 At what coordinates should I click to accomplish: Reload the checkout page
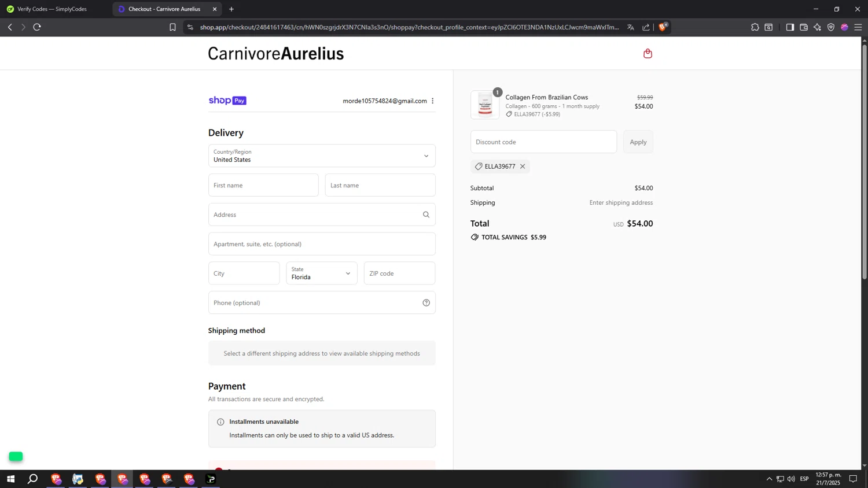tap(37, 27)
